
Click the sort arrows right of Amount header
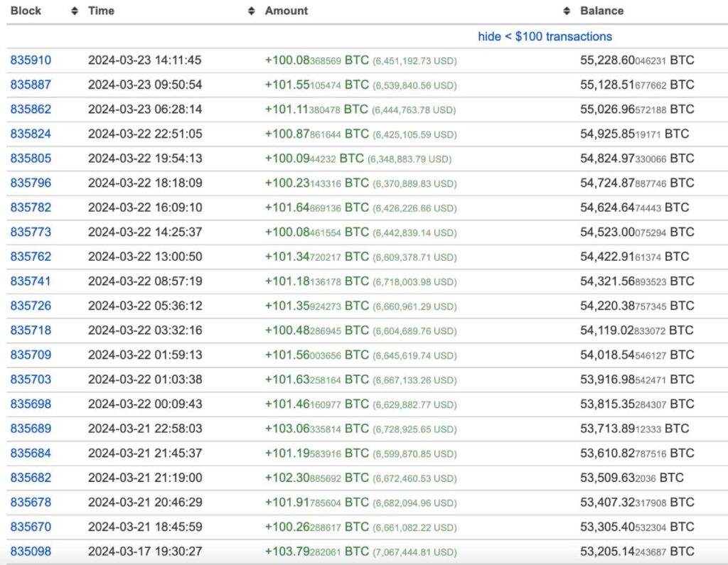point(566,11)
